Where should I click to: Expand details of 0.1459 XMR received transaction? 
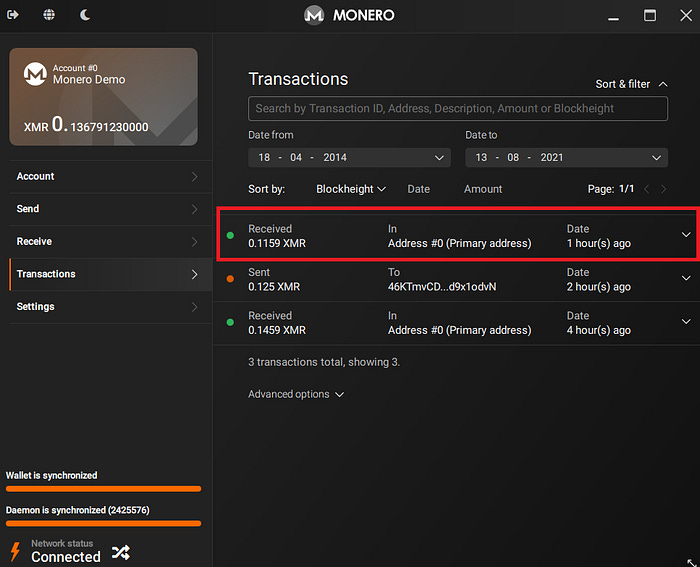[x=686, y=321]
